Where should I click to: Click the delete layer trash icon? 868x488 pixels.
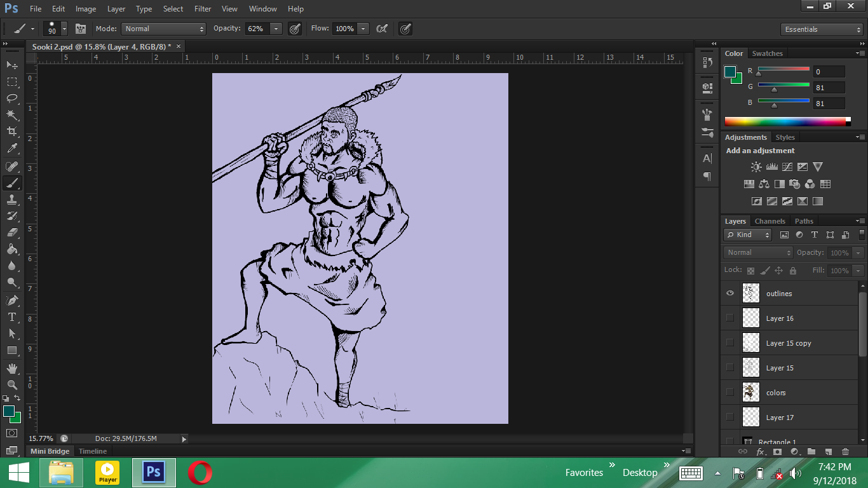tap(845, 452)
